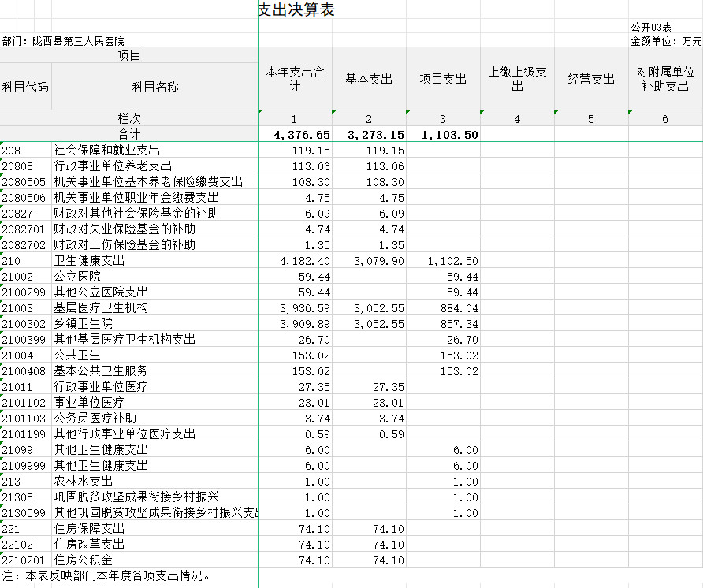Click the 经营支出 column header

tap(591, 79)
